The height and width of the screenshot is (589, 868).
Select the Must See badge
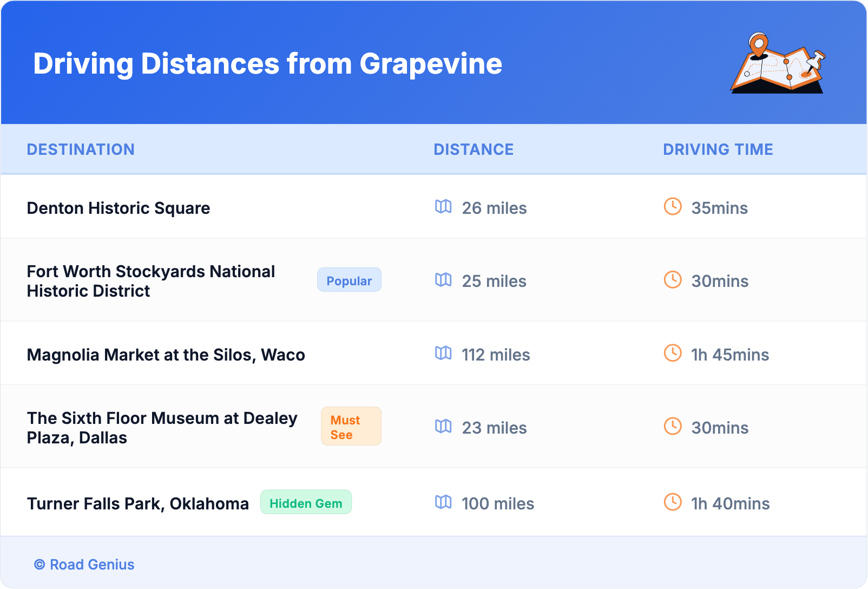351,427
